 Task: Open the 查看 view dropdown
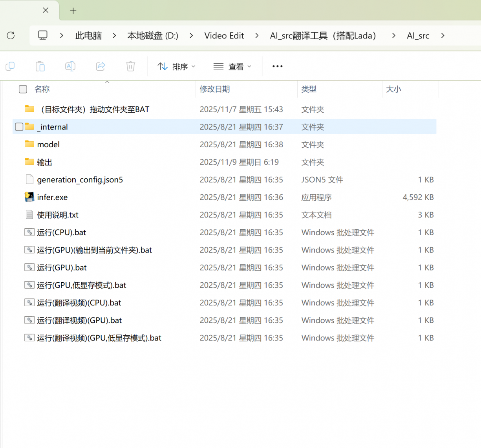[x=232, y=67]
